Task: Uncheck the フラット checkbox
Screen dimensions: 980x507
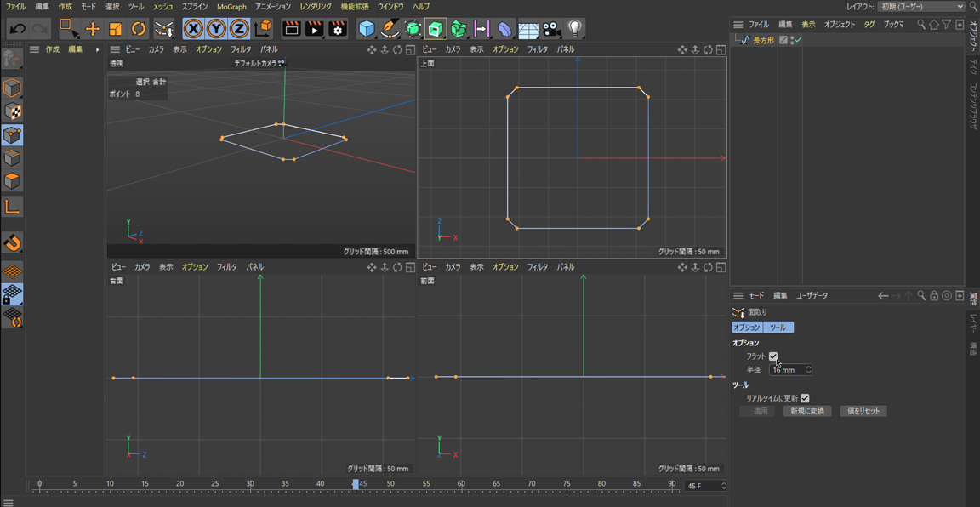Action: (x=773, y=356)
